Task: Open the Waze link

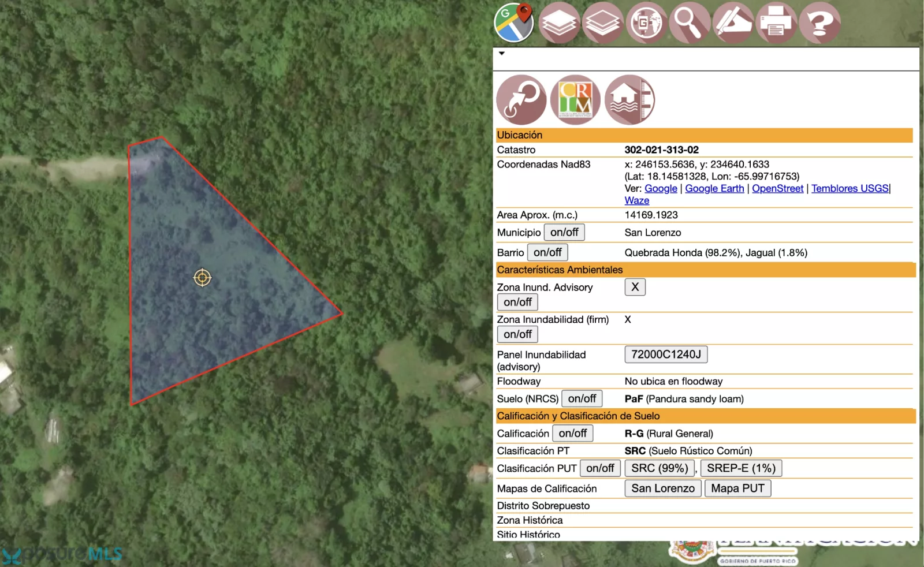Action: coord(637,200)
